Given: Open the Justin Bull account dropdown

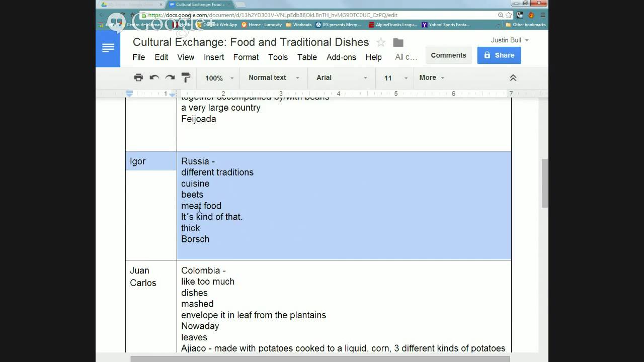Looking at the screenshot, I should pos(510,40).
